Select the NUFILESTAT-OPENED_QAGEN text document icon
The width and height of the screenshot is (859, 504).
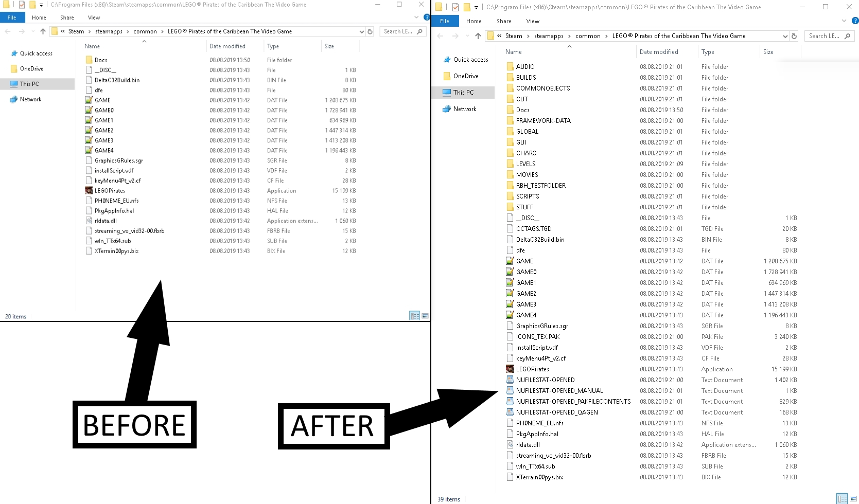(510, 412)
